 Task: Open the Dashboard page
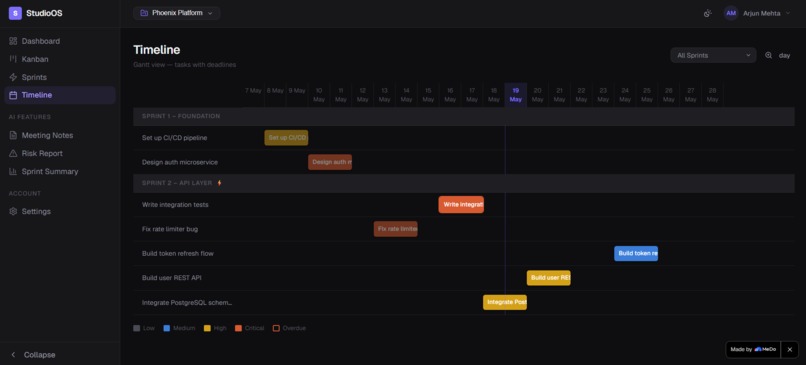[60, 41]
